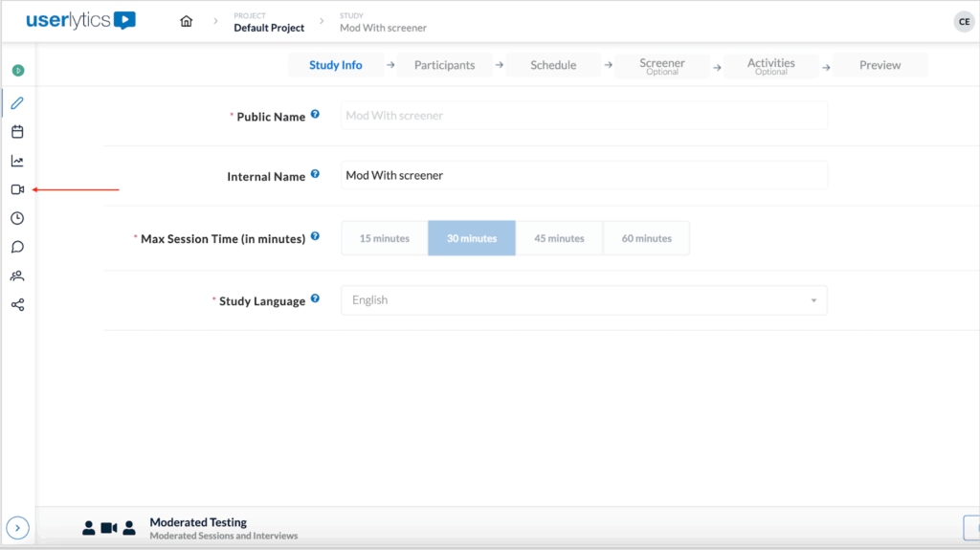Switch to the Schedule step tab
The height and width of the screenshot is (550, 980).
coord(553,65)
